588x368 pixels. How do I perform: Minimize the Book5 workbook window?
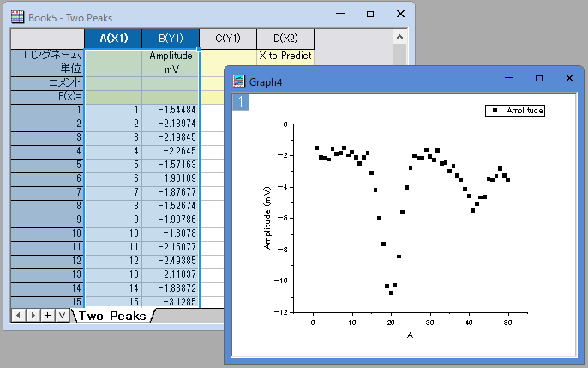tap(340, 14)
